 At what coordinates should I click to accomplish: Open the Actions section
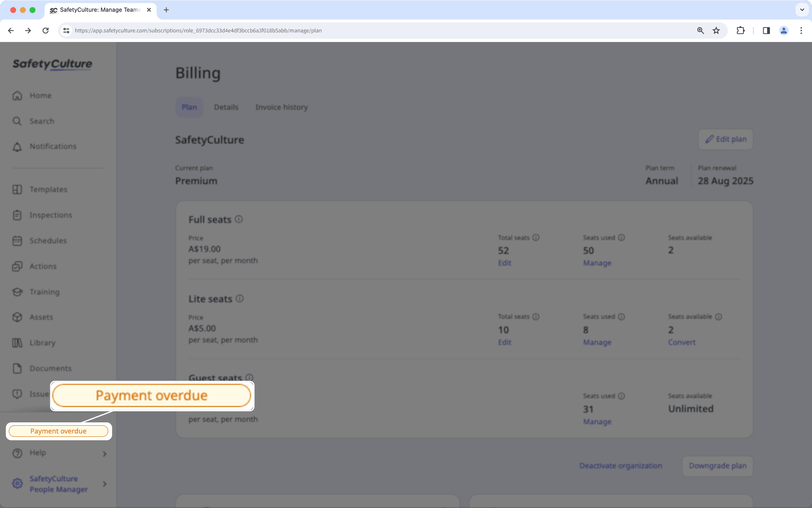click(x=43, y=266)
